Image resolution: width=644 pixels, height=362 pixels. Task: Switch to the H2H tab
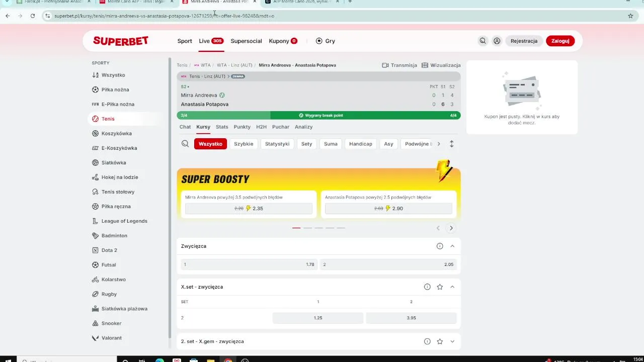click(x=261, y=127)
